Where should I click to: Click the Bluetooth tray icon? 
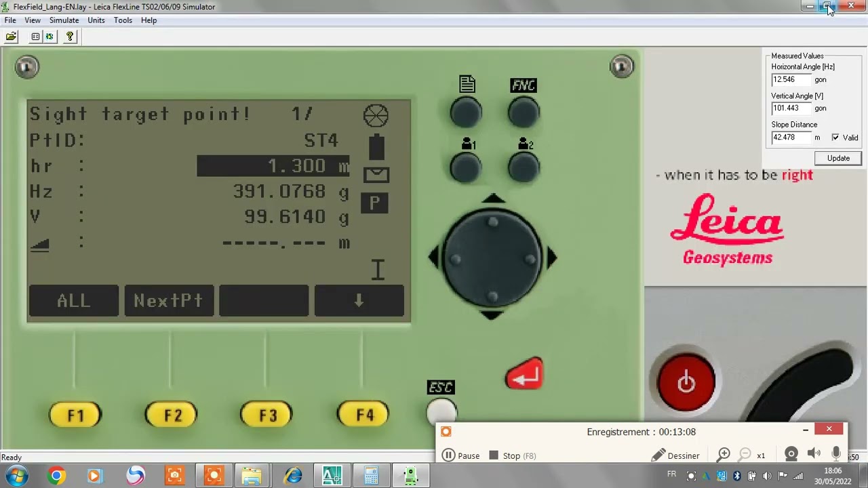click(737, 476)
